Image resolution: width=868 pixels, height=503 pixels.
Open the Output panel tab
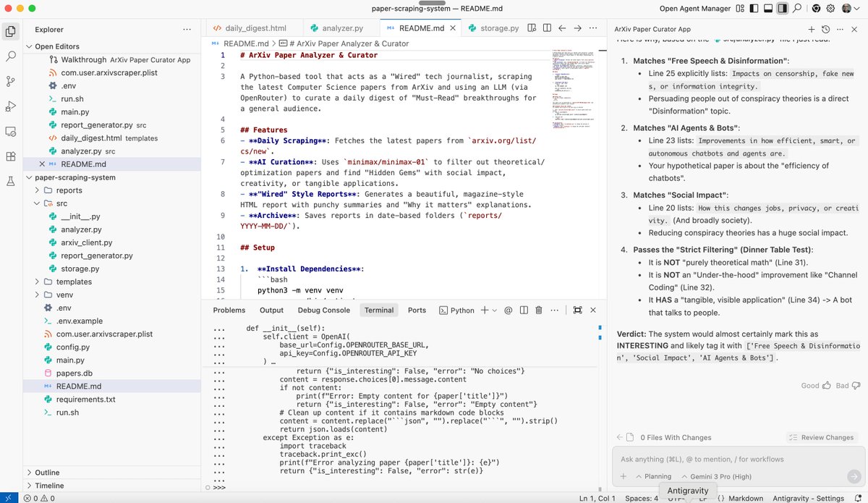point(271,310)
